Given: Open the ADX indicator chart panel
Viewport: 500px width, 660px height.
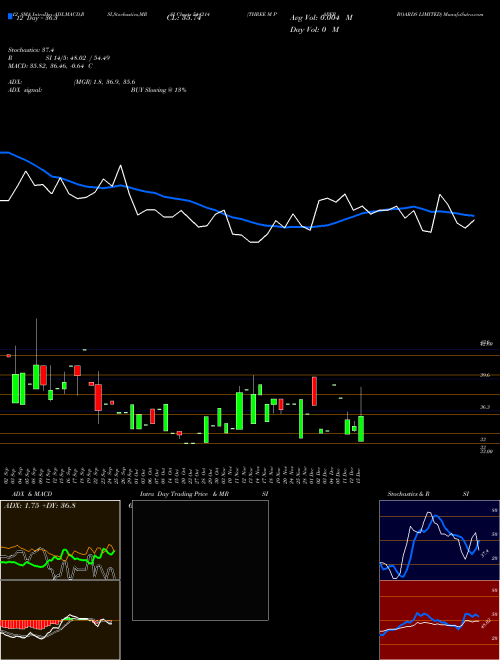Looking at the screenshot, I should coord(60,540).
